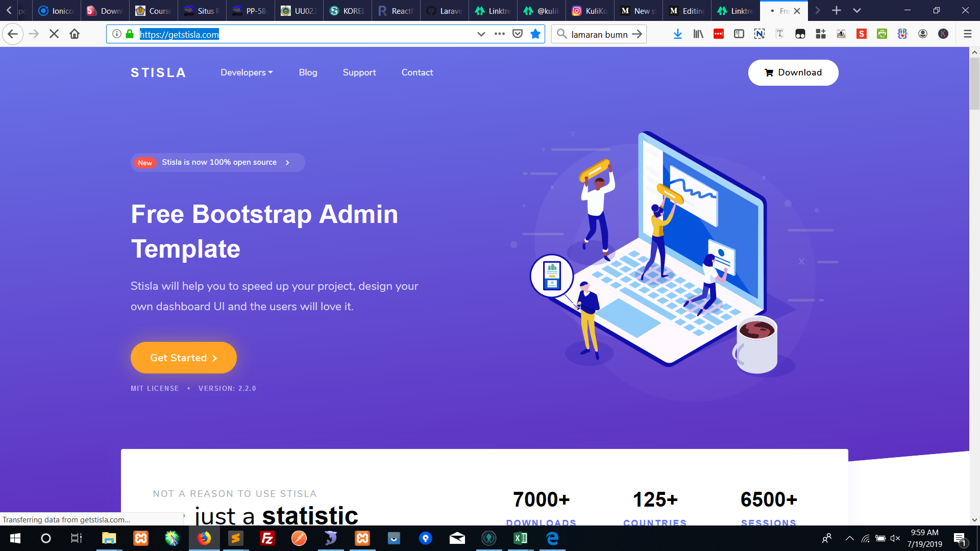Open the Firefox Account profile icon
Image resolution: width=980 pixels, height=551 pixels.
tap(923, 34)
